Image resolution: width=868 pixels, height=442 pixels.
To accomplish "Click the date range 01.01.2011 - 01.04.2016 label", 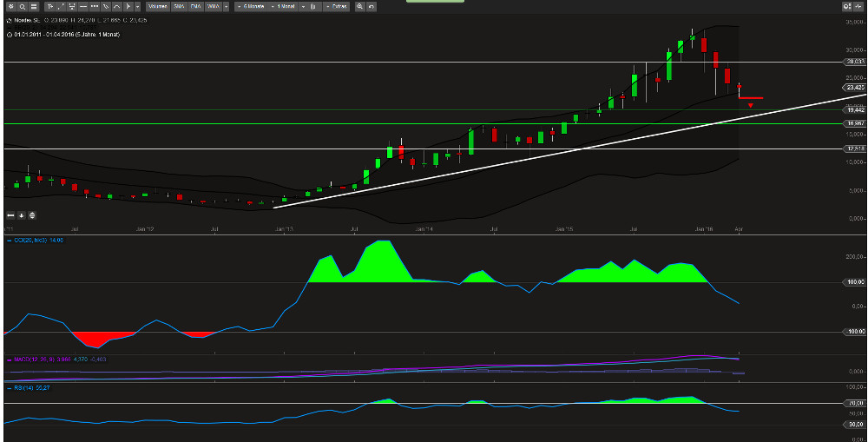I will (65, 35).
